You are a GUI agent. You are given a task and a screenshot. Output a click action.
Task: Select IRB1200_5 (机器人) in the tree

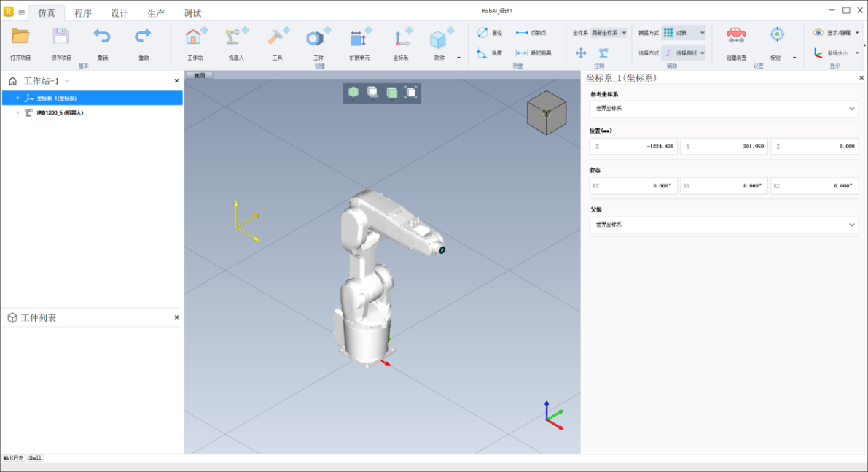tap(60, 112)
